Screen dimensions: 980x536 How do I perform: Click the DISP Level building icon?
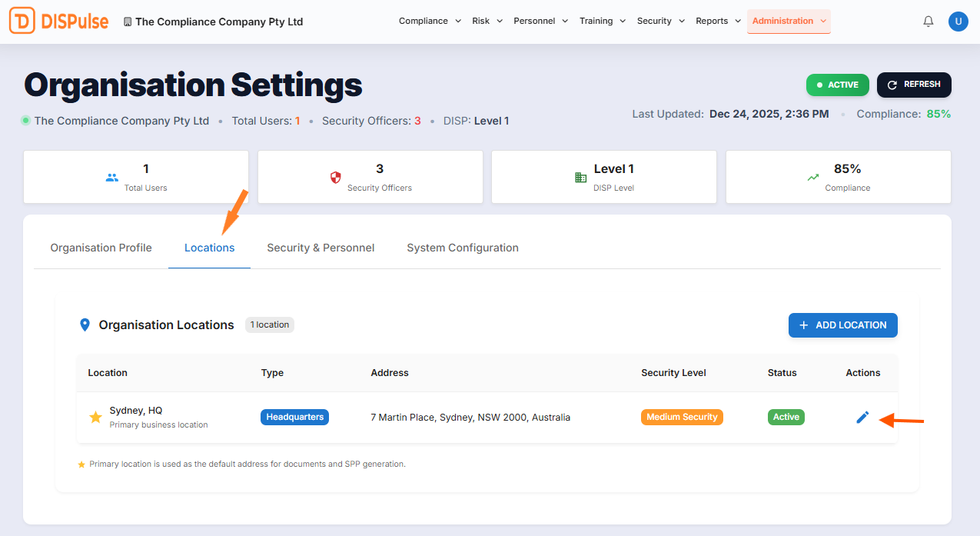580,177
